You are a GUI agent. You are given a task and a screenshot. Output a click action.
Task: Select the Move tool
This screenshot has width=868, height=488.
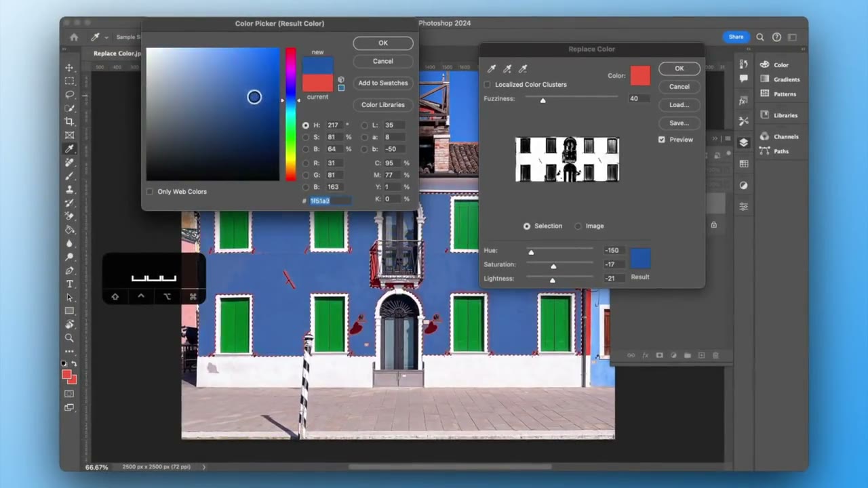[x=69, y=68]
